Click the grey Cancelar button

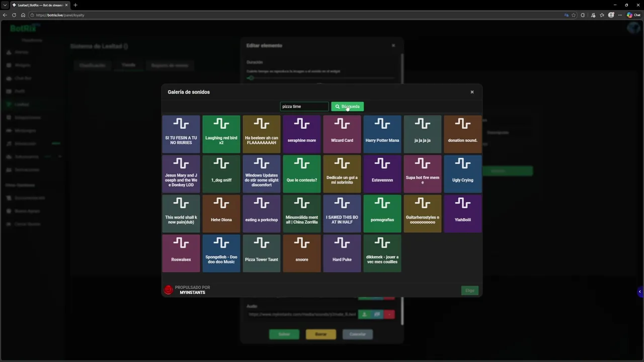point(357,334)
